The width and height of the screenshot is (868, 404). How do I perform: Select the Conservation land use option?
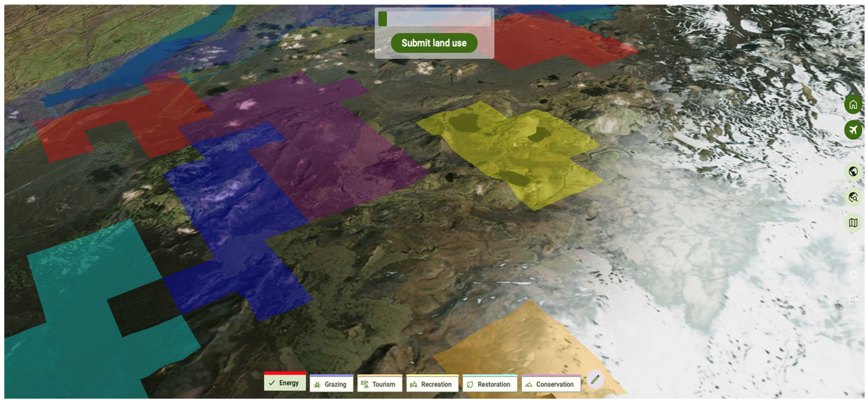pos(551,384)
